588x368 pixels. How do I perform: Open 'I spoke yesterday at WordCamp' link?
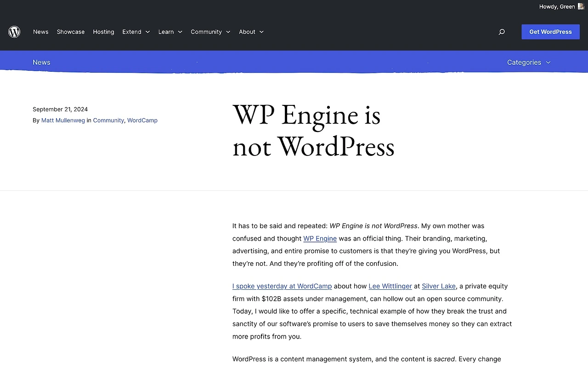tap(282, 286)
